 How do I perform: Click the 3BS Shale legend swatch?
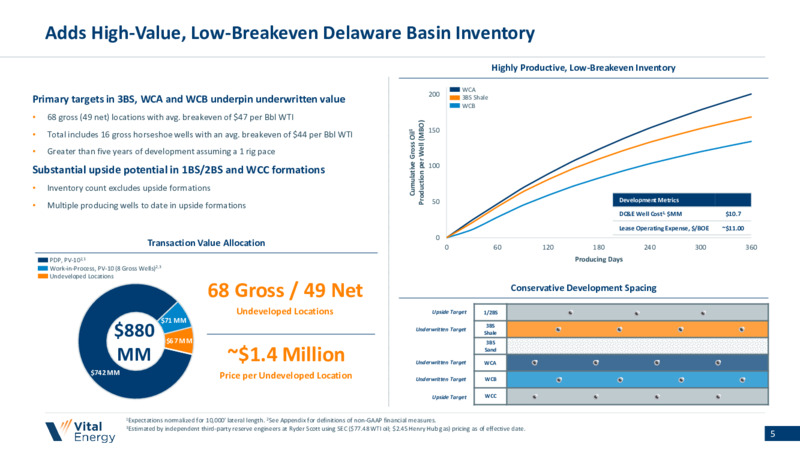pyautogui.click(x=455, y=97)
